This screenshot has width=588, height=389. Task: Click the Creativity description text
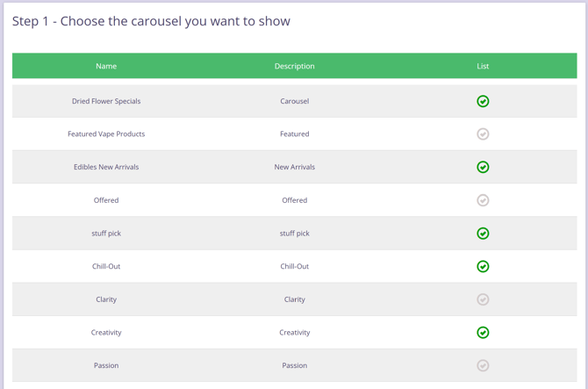click(x=294, y=333)
